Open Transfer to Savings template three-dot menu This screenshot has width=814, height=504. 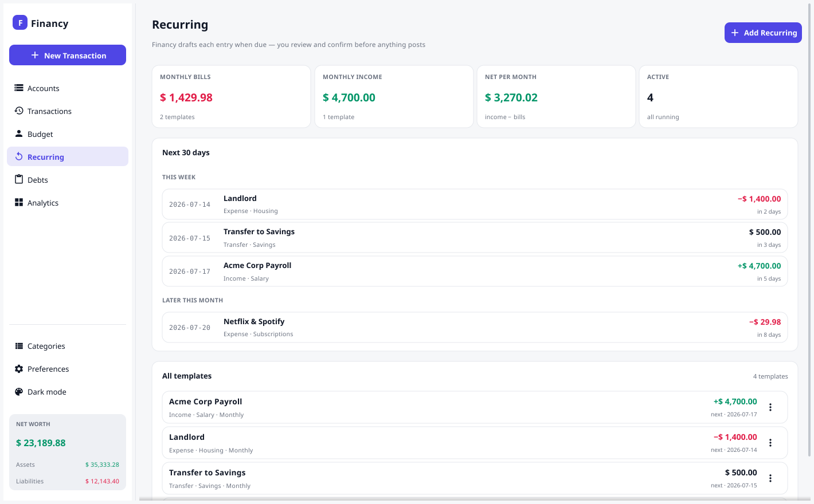pos(770,478)
